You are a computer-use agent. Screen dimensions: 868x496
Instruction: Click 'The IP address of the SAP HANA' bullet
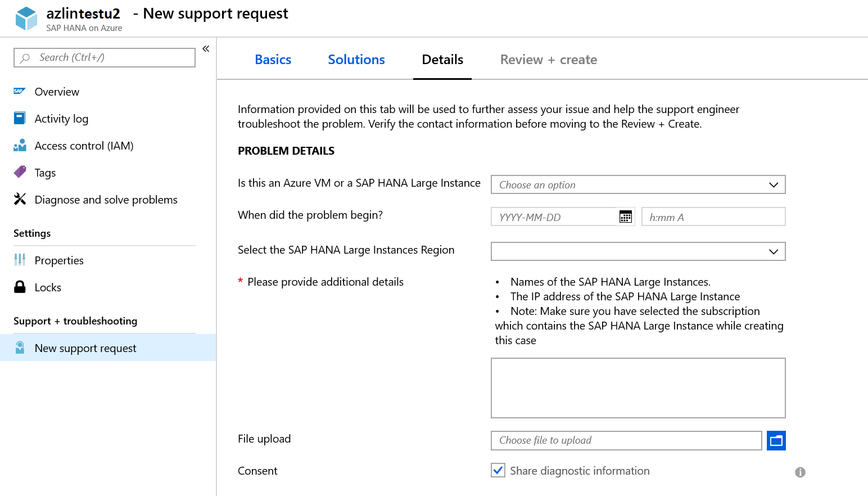pos(625,296)
